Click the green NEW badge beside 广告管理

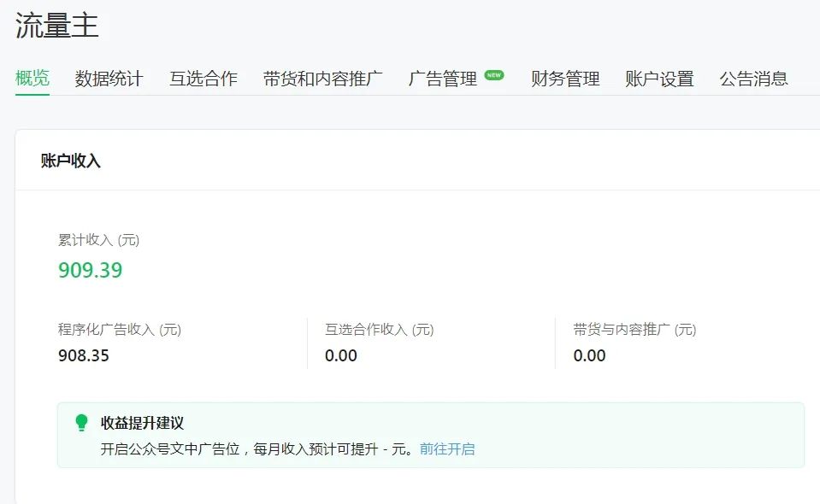(x=494, y=75)
